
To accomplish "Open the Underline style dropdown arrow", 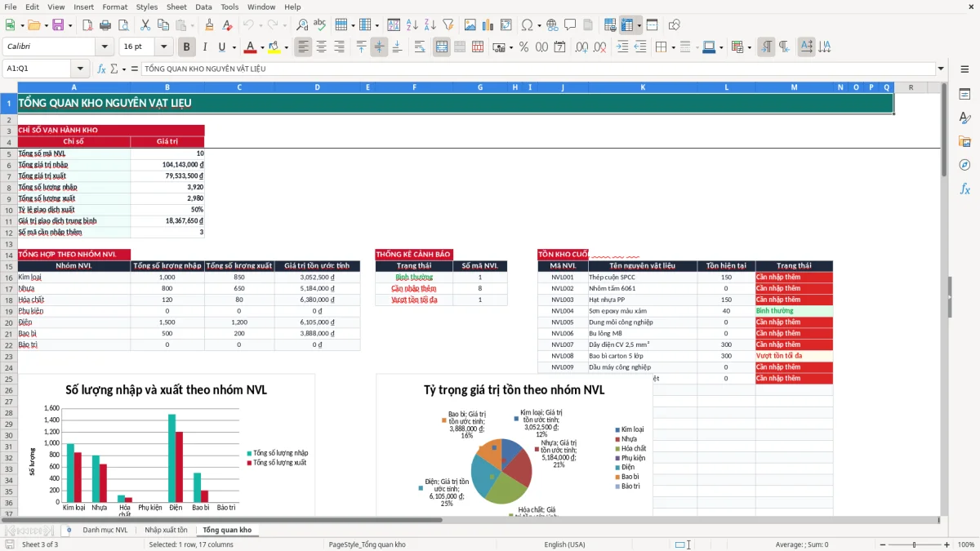I will coord(233,47).
